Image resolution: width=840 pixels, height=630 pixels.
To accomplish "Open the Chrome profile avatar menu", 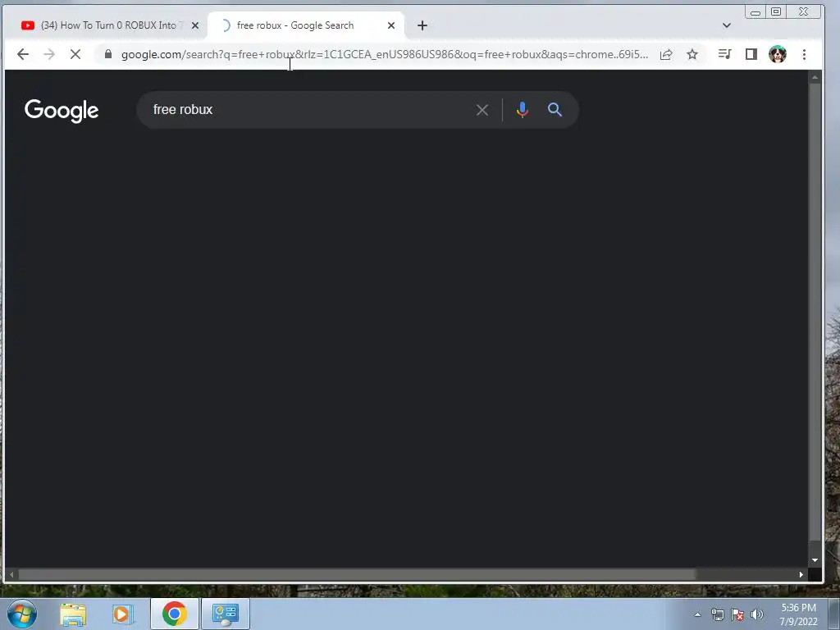I will click(x=778, y=54).
